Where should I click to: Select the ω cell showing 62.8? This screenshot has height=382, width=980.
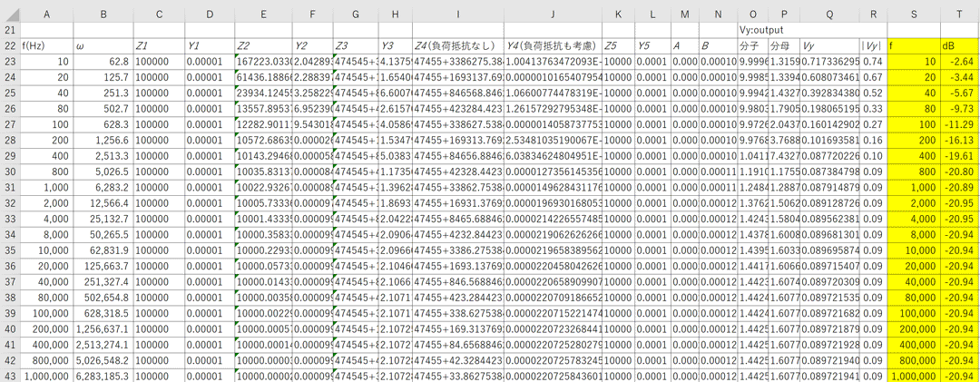point(103,62)
